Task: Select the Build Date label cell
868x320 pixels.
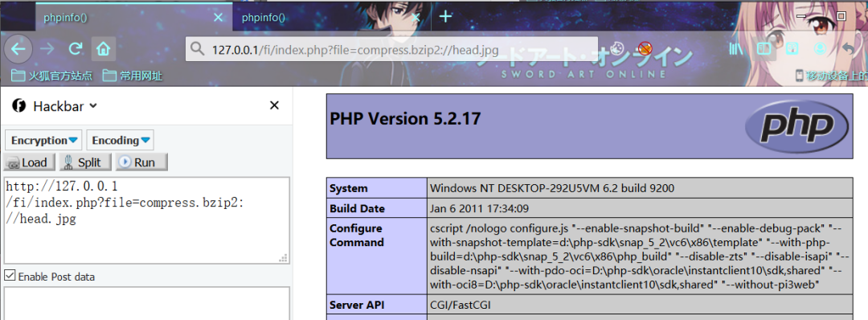Action: tap(377, 209)
